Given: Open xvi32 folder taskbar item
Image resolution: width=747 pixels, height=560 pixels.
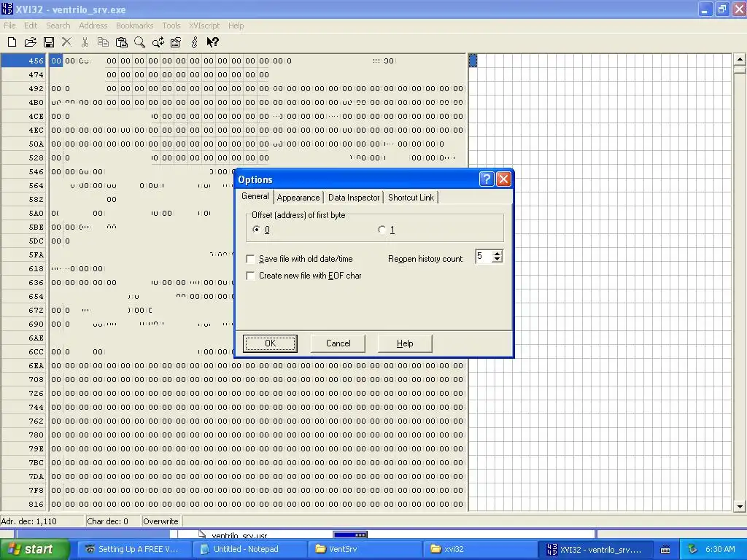Looking at the screenshot, I should click(480, 550).
